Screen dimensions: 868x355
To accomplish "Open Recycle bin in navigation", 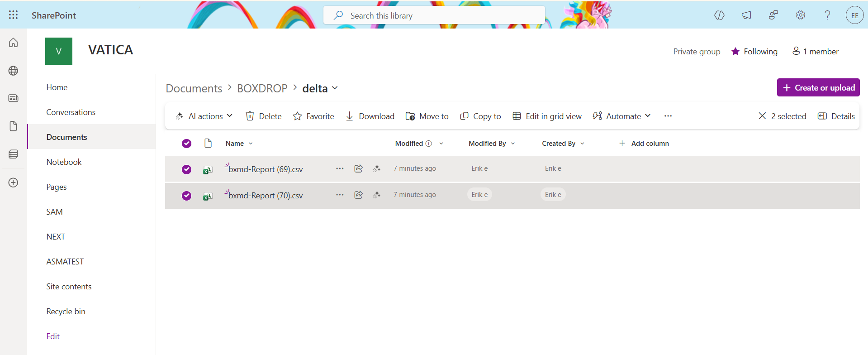I will pyautogui.click(x=66, y=312).
